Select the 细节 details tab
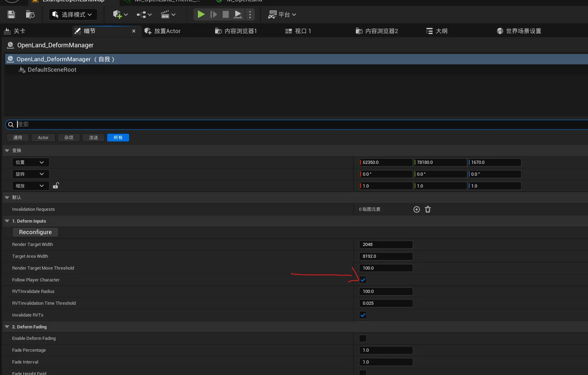The image size is (588, 375). point(89,31)
